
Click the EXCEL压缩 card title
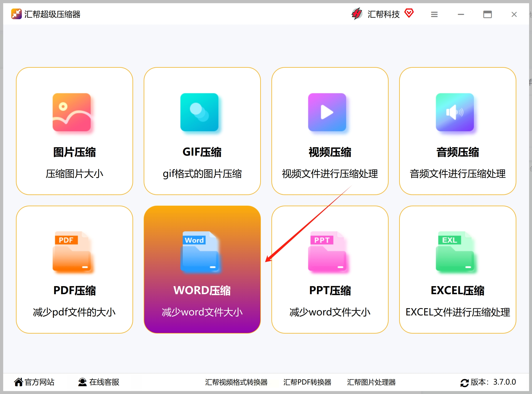pos(457,290)
